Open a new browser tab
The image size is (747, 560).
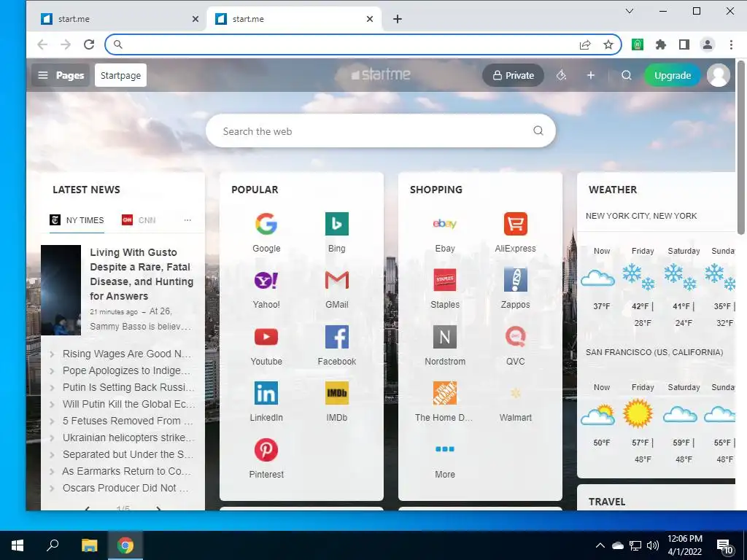[x=398, y=19]
